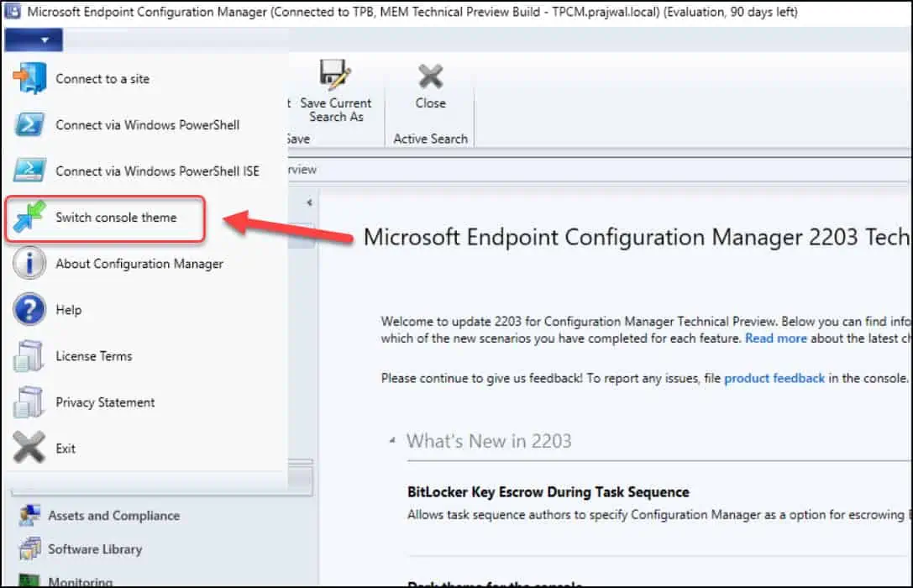913x588 pixels.
Task: Collapse the What's New in 2203 section
Action: tap(392, 441)
